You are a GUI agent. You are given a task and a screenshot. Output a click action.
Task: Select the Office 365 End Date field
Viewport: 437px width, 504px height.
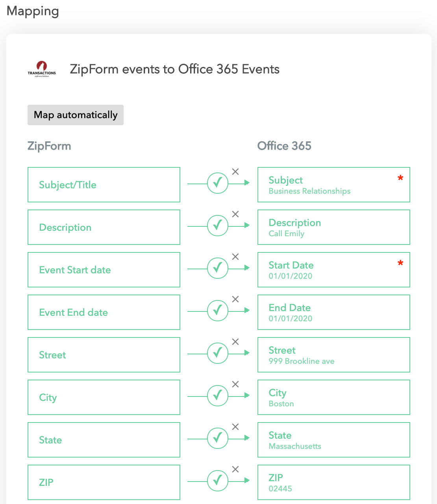coord(334,312)
